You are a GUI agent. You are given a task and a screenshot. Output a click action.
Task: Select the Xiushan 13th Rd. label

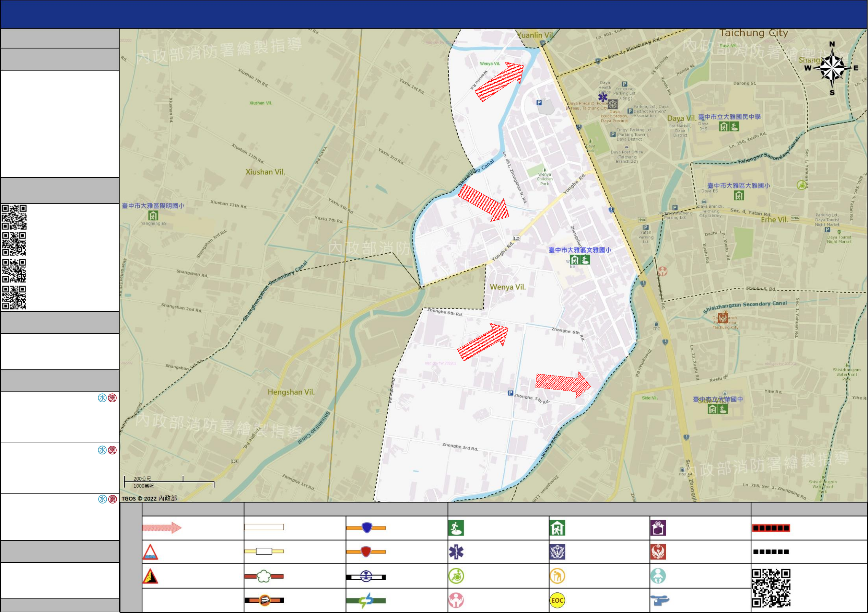click(229, 205)
